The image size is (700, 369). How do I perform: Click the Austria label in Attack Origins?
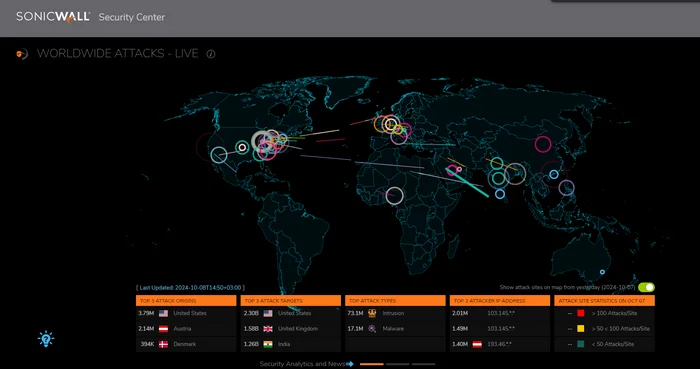[x=182, y=329]
